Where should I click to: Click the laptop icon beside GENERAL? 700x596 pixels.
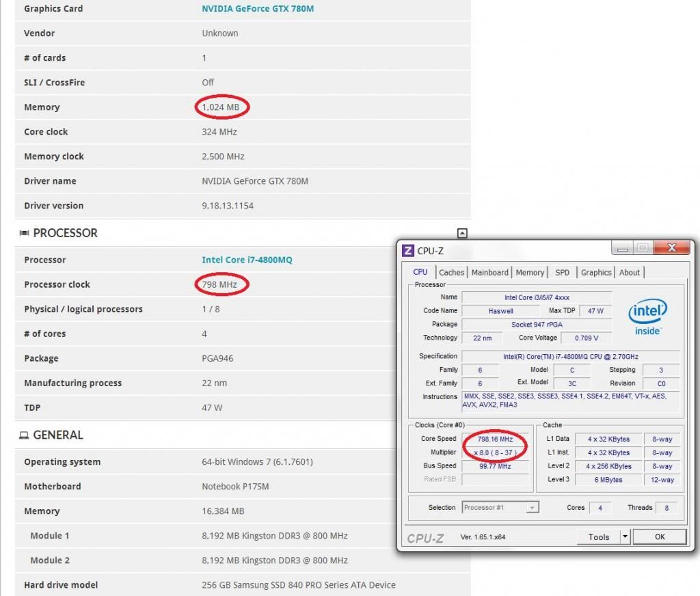pyautogui.click(x=24, y=435)
